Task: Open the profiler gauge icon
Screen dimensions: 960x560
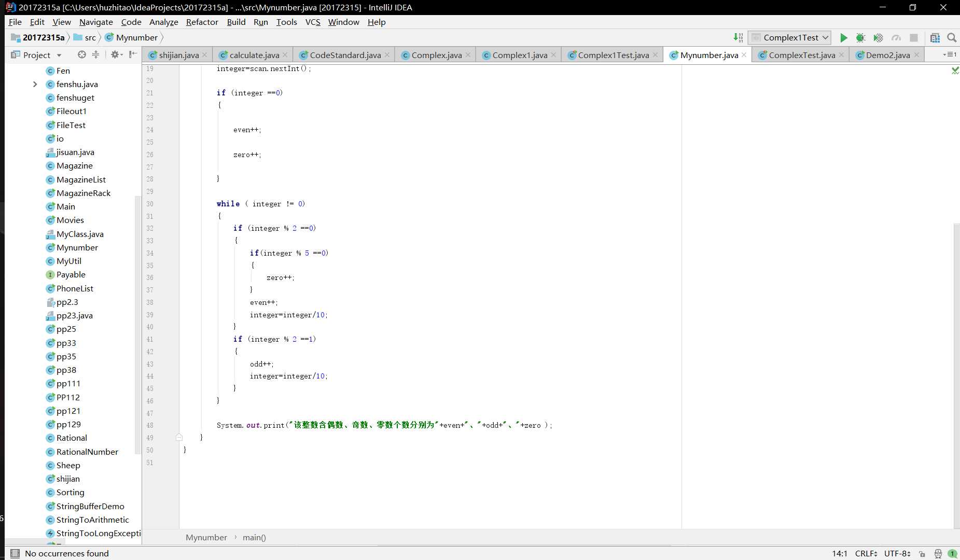Action: click(896, 37)
